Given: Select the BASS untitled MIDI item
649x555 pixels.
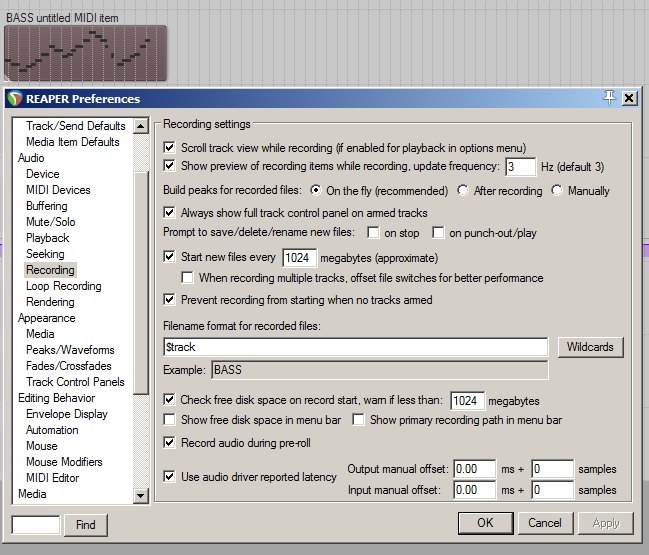Looking at the screenshot, I should (85, 53).
